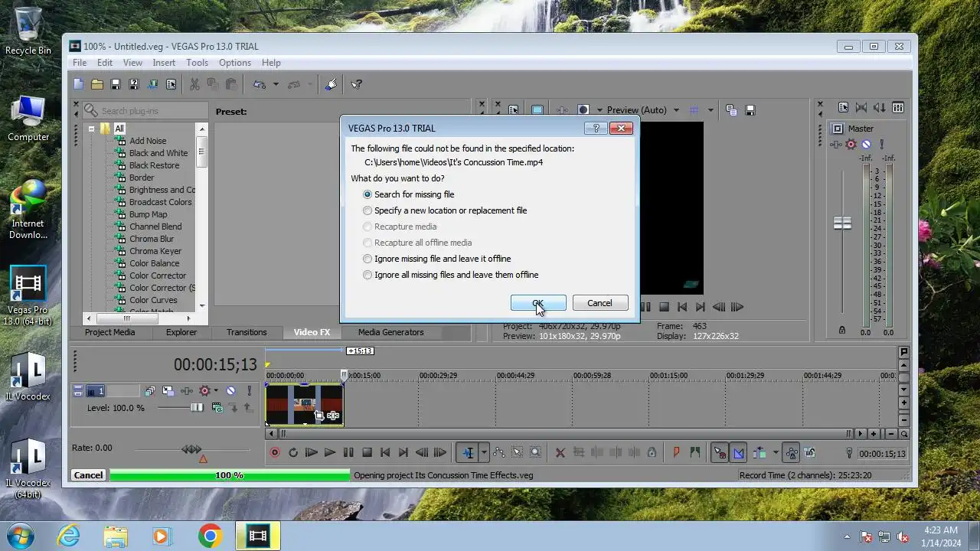980x551 pixels.
Task: Click the Undo arrow icon
Action: [x=260, y=84]
